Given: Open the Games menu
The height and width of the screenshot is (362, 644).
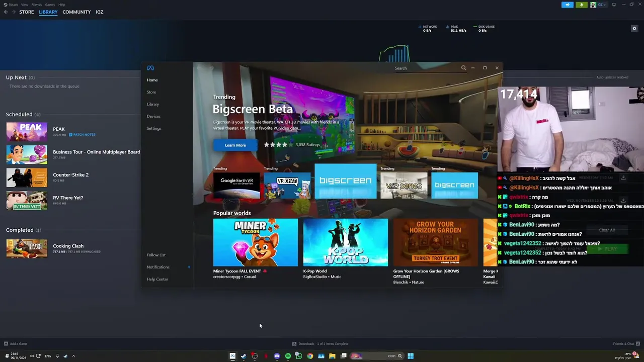Looking at the screenshot, I should click(x=50, y=5).
